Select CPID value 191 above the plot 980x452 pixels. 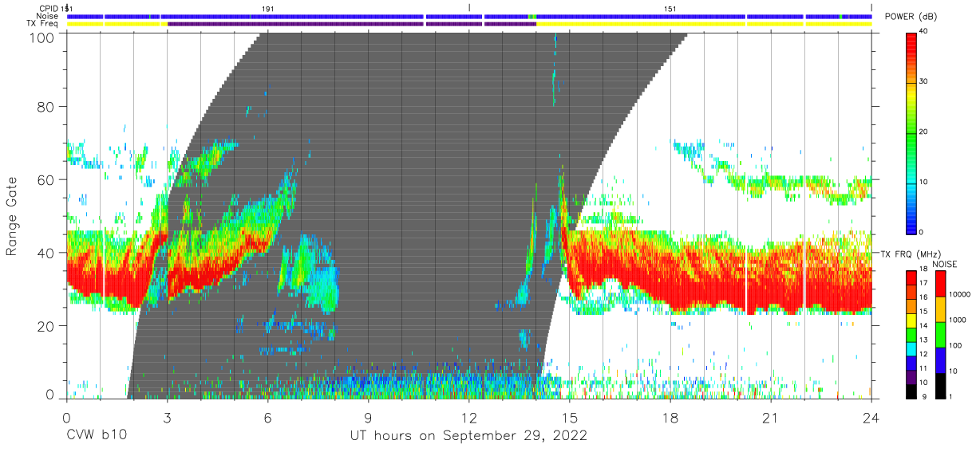[x=268, y=8]
